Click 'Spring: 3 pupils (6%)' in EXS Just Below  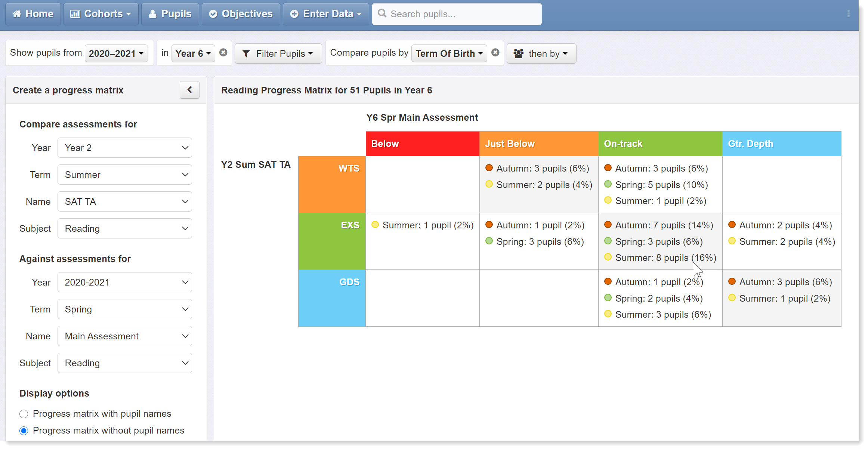pyautogui.click(x=540, y=242)
